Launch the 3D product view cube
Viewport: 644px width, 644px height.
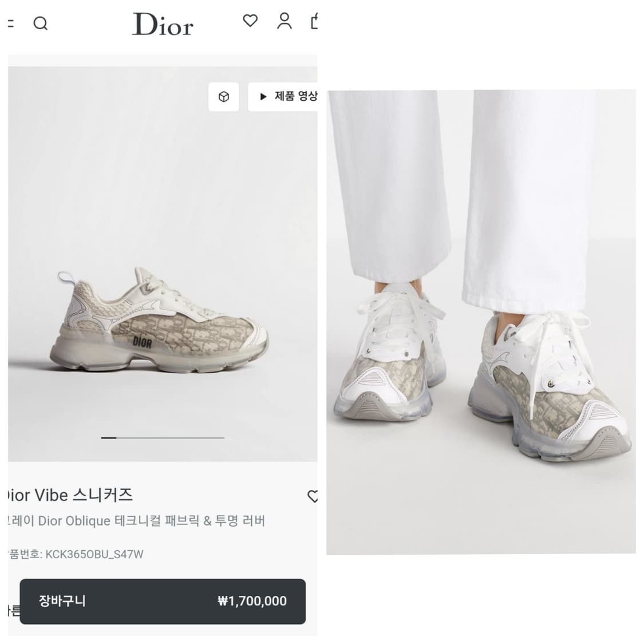tap(224, 97)
